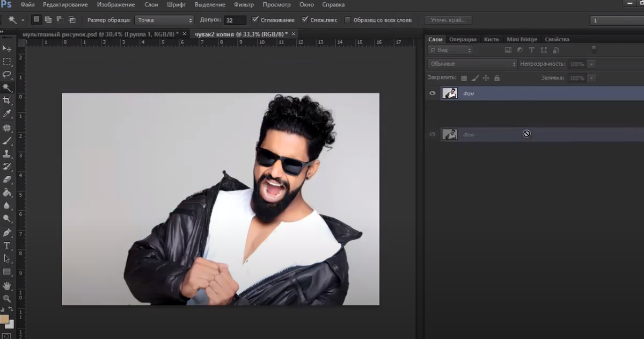This screenshot has height=339, width=644.
Task: Enable Образец со всех слоев checkbox
Action: coord(348,20)
